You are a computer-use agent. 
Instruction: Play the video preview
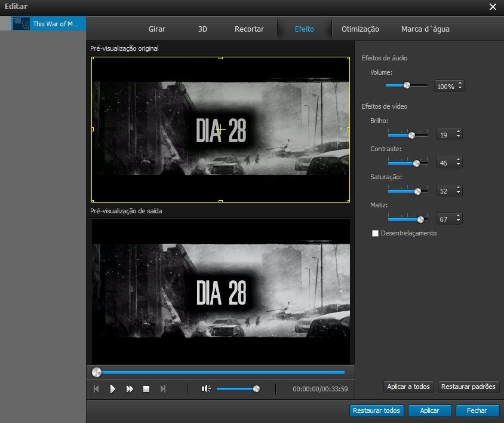pyautogui.click(x=112, y=389)
